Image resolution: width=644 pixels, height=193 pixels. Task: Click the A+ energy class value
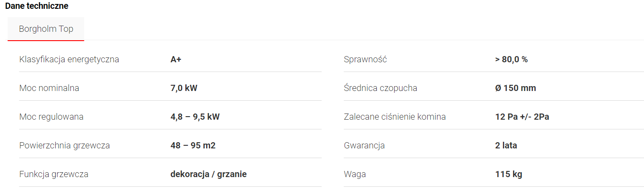pos(176,59)
